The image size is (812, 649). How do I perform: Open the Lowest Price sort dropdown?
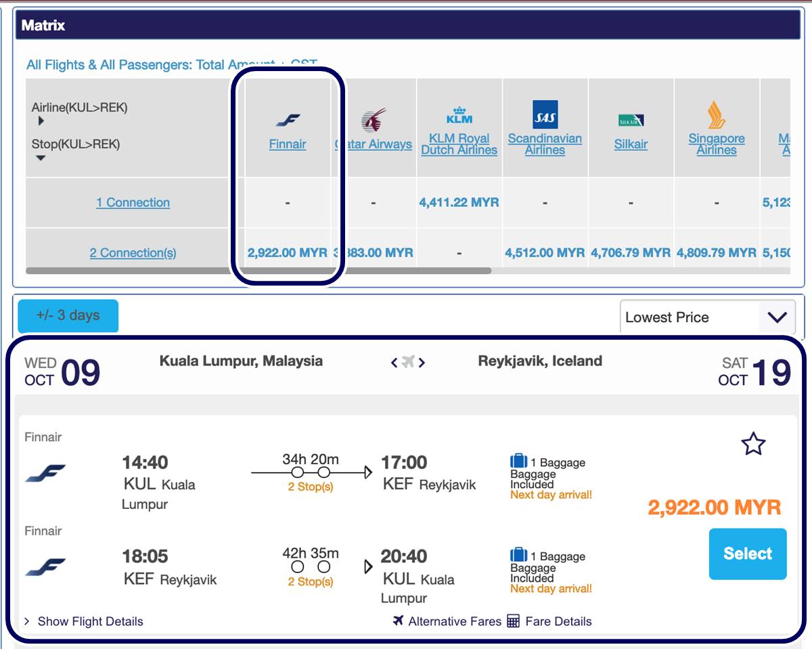point(707,317)
